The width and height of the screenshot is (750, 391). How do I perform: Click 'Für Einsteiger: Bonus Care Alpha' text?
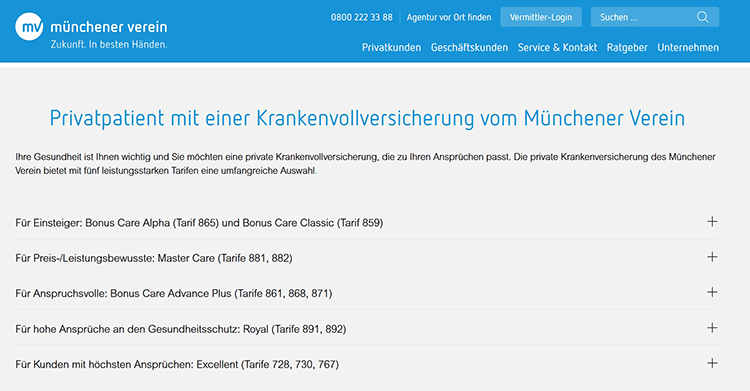click(199, 223)
